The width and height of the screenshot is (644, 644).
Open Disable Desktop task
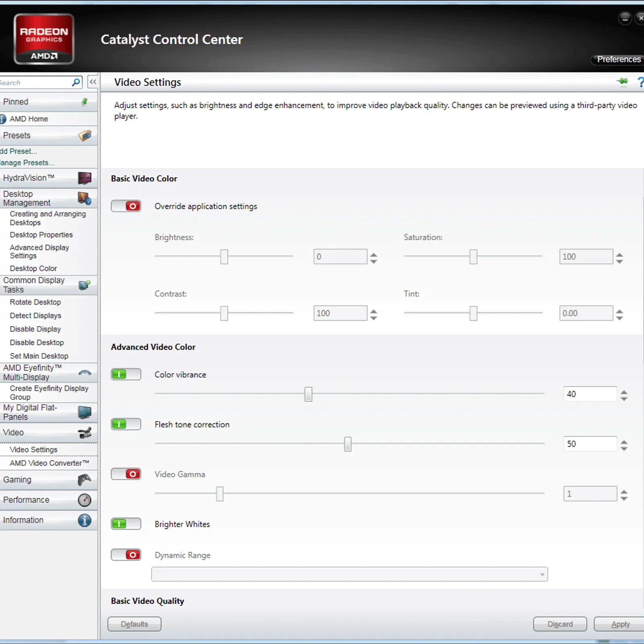click(37, 343)
